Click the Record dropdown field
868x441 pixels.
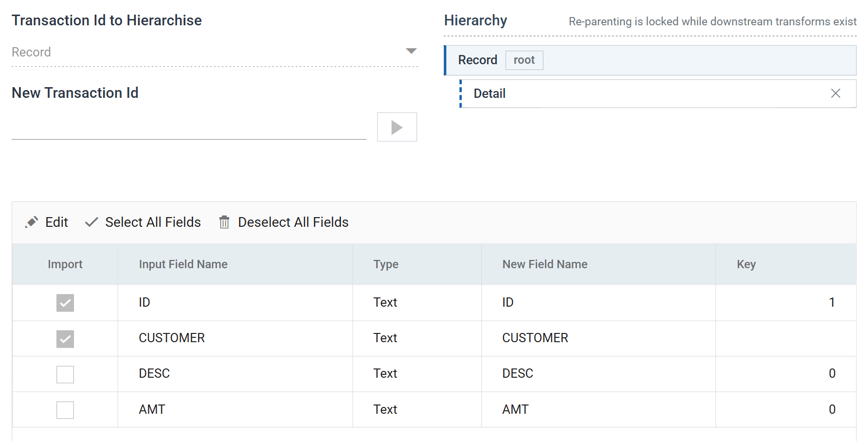(x=215, y=52)
